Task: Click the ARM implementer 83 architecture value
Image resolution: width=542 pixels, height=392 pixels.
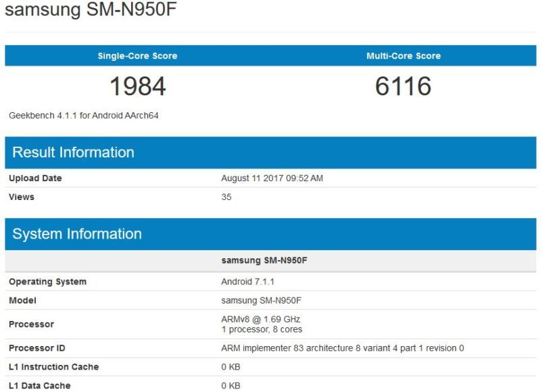Action: [343, 348]
